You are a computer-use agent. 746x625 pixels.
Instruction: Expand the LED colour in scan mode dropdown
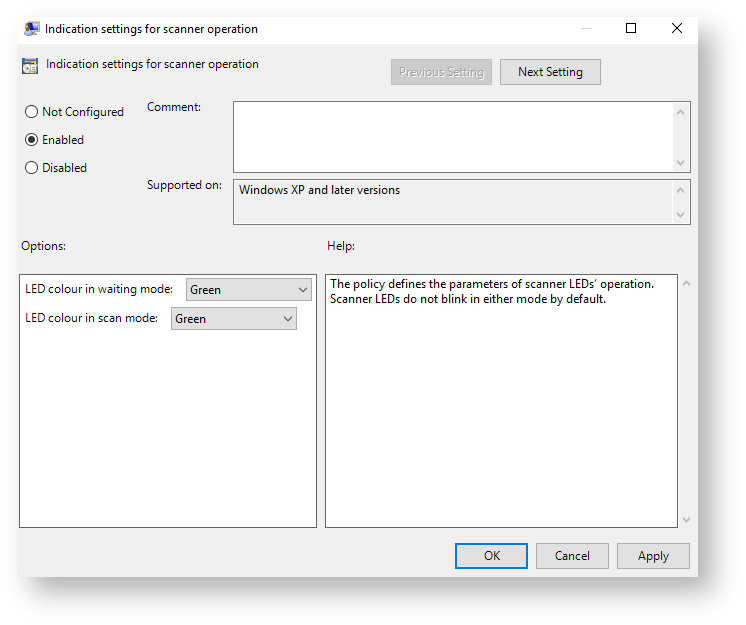point(234,319)
